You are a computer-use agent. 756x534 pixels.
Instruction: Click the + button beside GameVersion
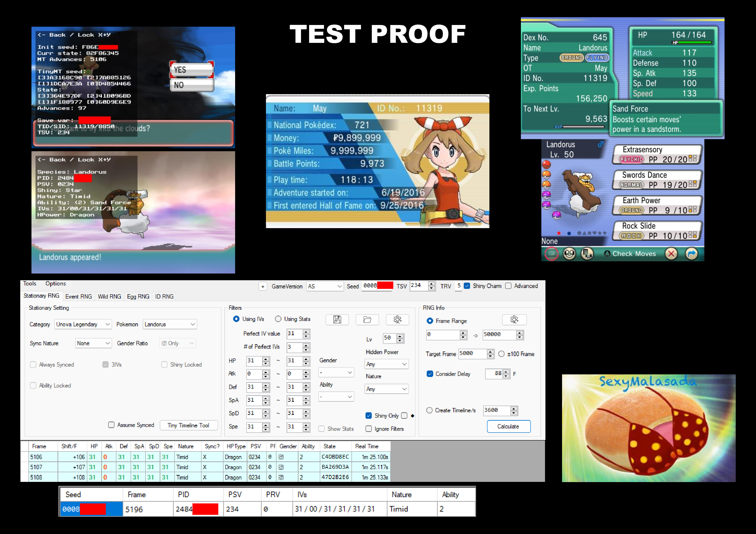pos(263,286)
